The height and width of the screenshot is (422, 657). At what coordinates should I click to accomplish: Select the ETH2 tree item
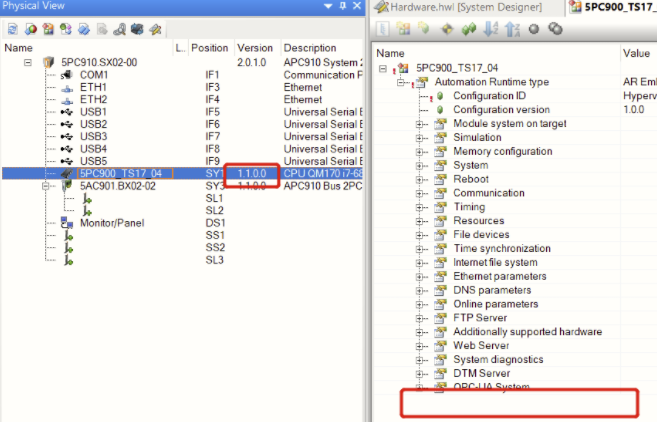point(93,100)
